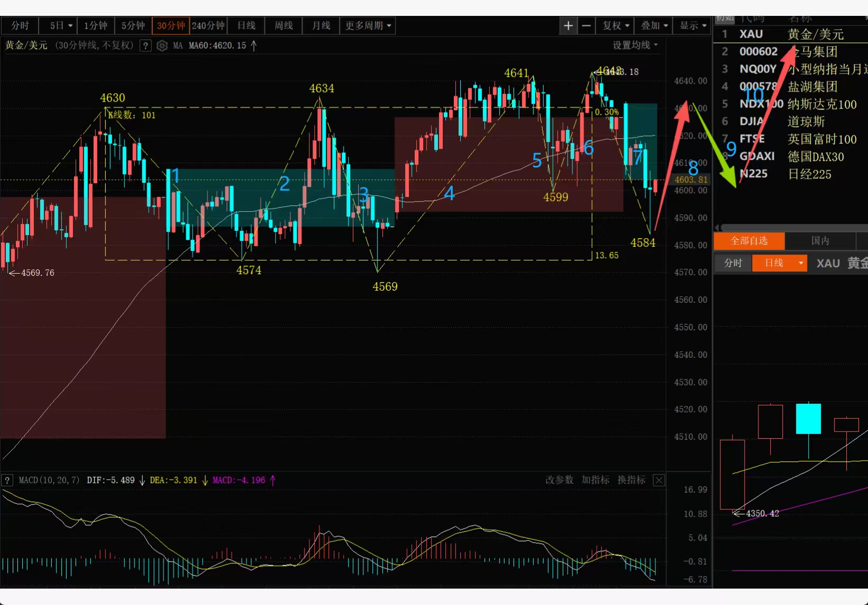
Task: Switch to the 1分钟 period tab
Action: coord(96,25)
